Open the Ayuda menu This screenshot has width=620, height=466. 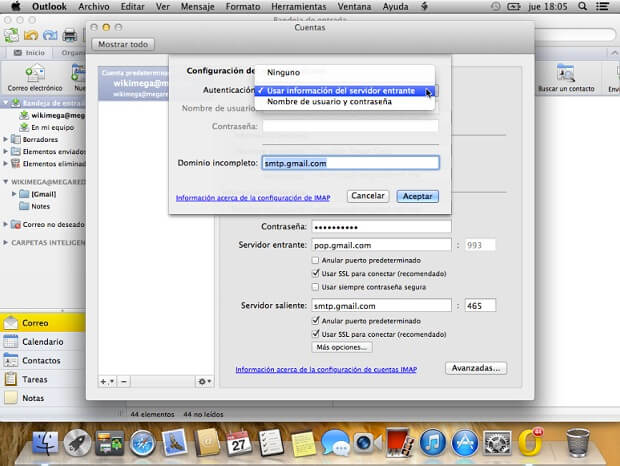click(395, 7)
